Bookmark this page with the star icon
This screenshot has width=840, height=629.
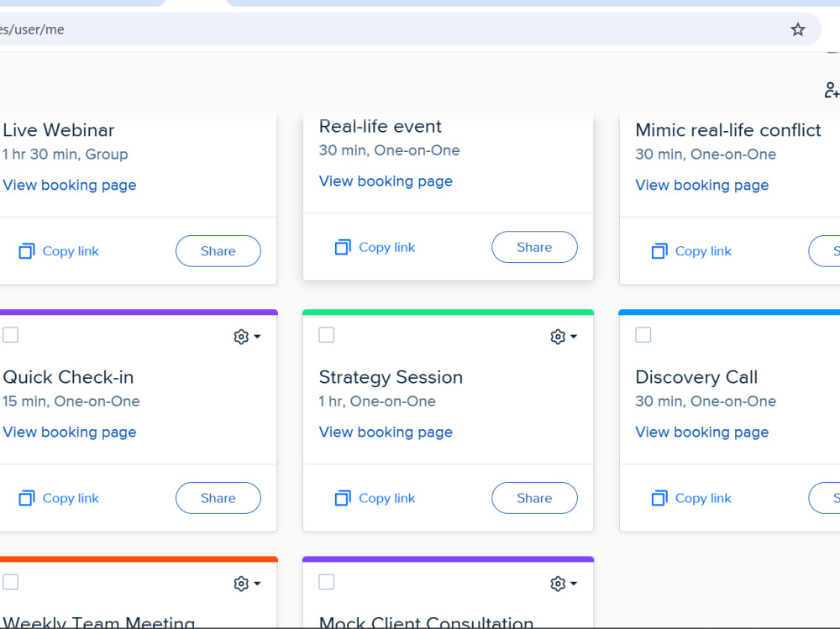pos(798,29)
